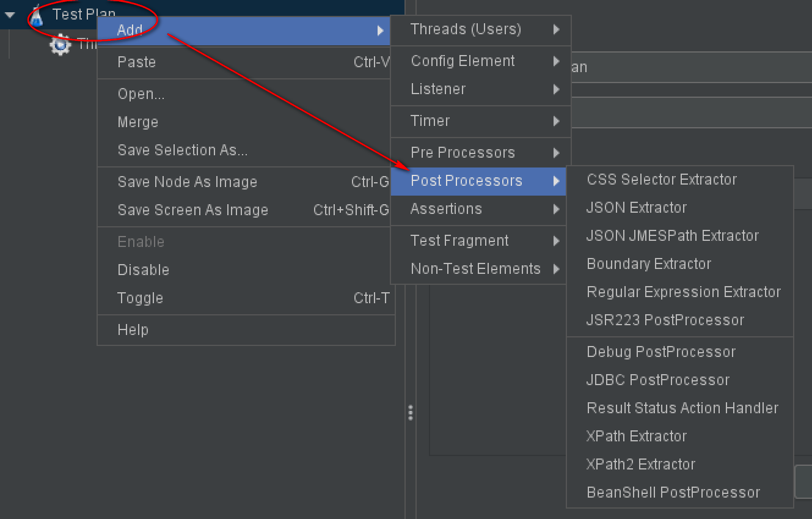812x519 pixels.
Task: Add a JSR223 PostProcessor
Action: 665,320
